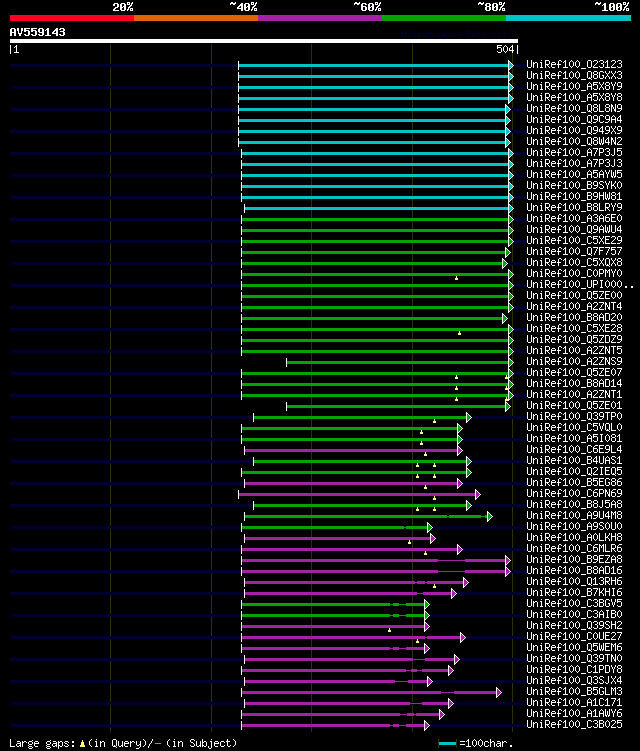Select the UniRef100_C5VQL0 label
The height and width of the screenshot is (751, 640).
(x=574, y=428)
